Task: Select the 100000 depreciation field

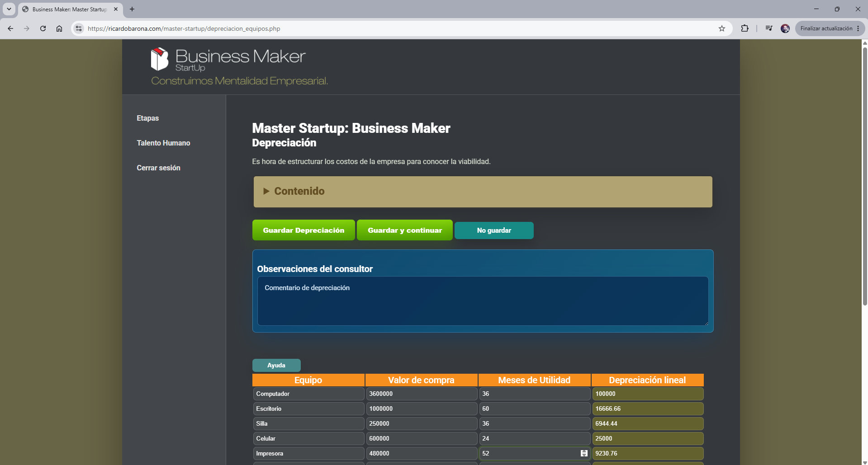Action: (648, 394)
